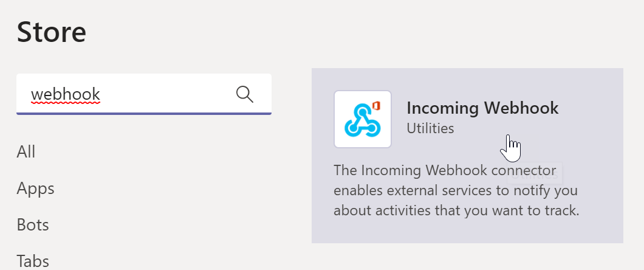644x270 pixels.
Task: Select the Apps category filter
Action: coord(35,189)
